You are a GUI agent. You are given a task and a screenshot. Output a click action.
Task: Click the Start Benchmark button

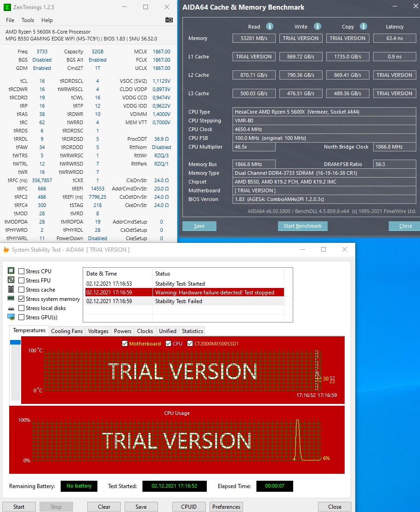coord(303,226)
